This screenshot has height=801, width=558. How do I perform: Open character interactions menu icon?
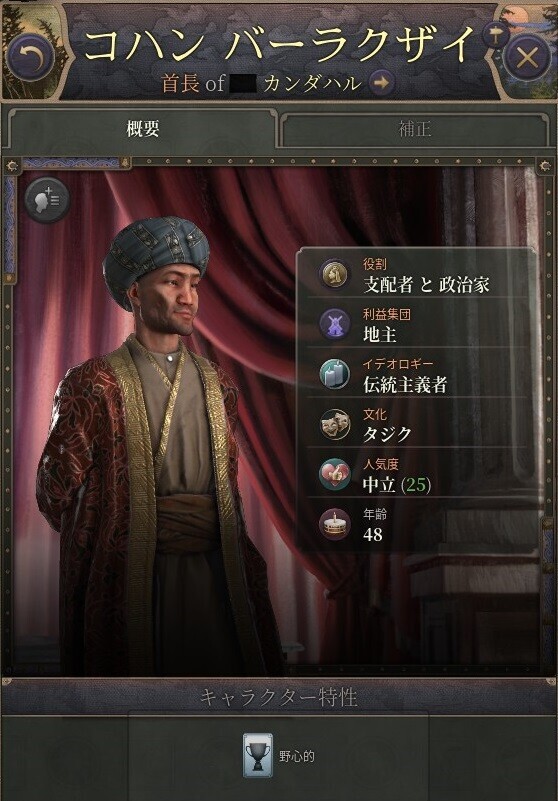47,200
